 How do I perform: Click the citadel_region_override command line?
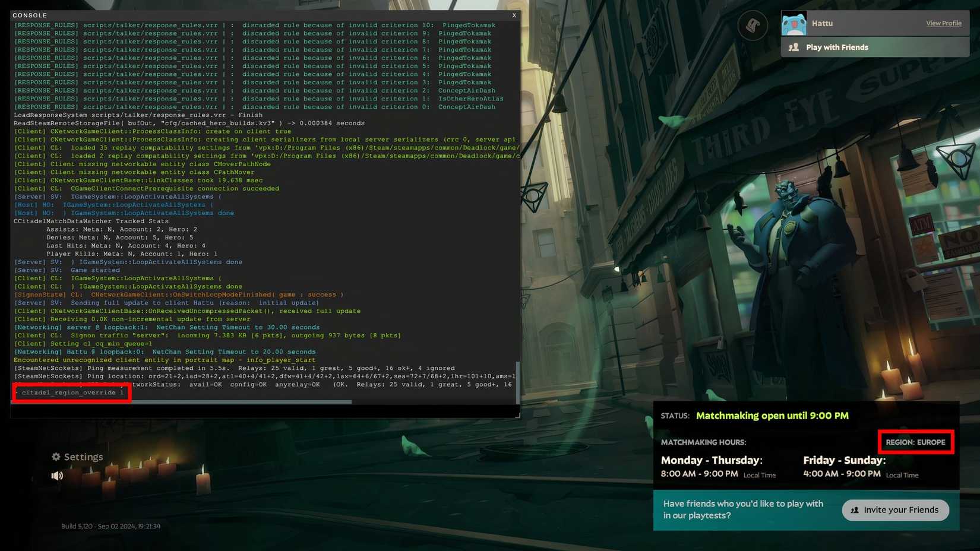[x=72, y=392]
